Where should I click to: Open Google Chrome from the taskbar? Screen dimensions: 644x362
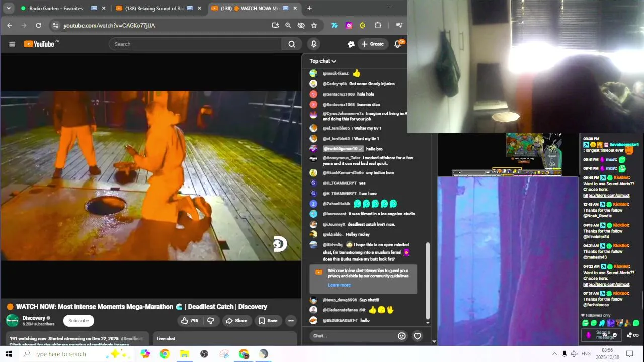coord(165,354)
